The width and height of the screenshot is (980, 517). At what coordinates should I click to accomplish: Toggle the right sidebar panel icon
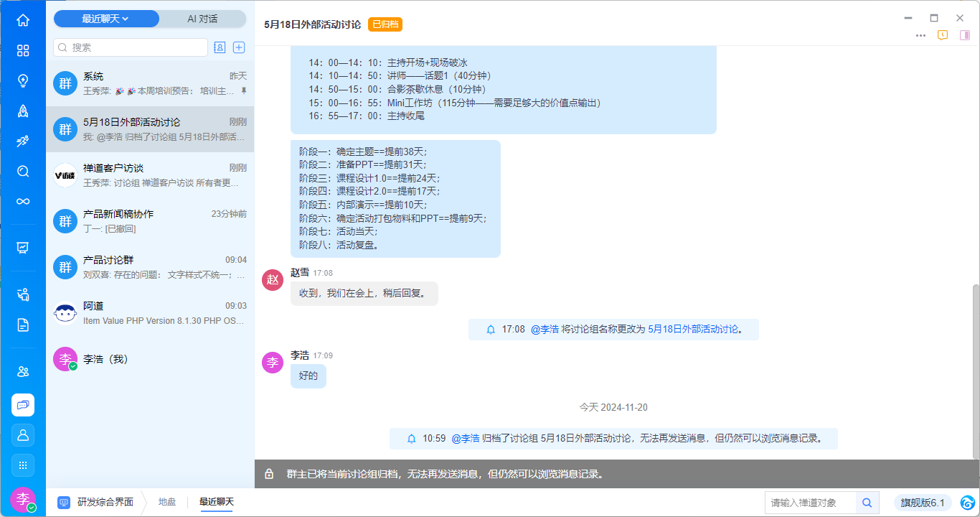[x=964, y=35]
